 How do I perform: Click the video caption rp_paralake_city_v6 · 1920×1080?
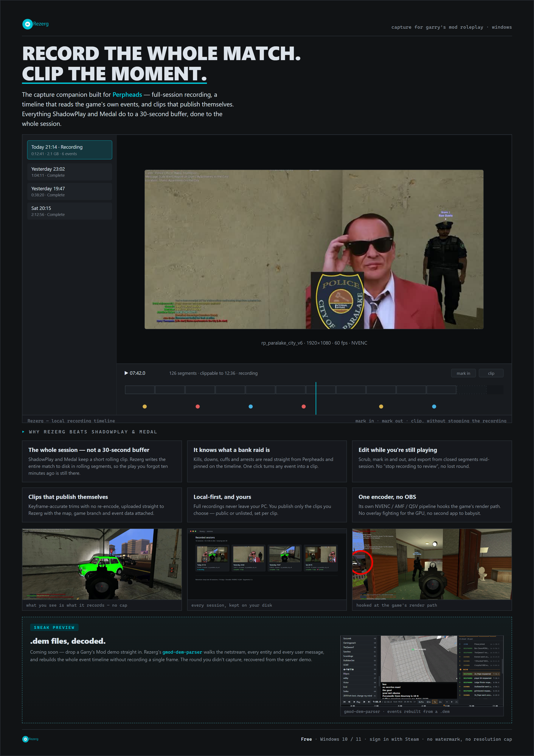[x=314, y=343]
